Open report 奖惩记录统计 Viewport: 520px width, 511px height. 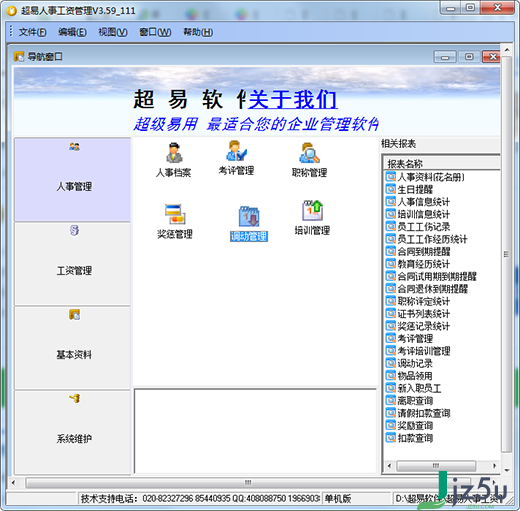click(423, 326)
